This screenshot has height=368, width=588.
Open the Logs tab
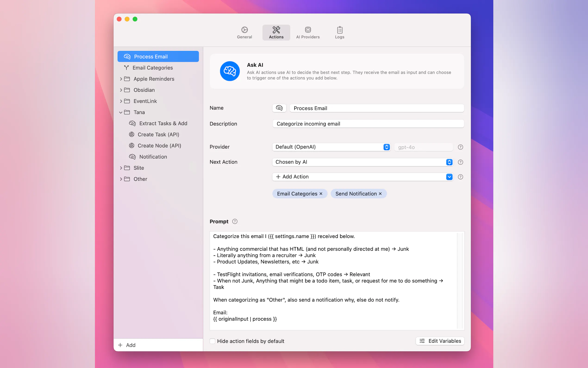[339, 32]
